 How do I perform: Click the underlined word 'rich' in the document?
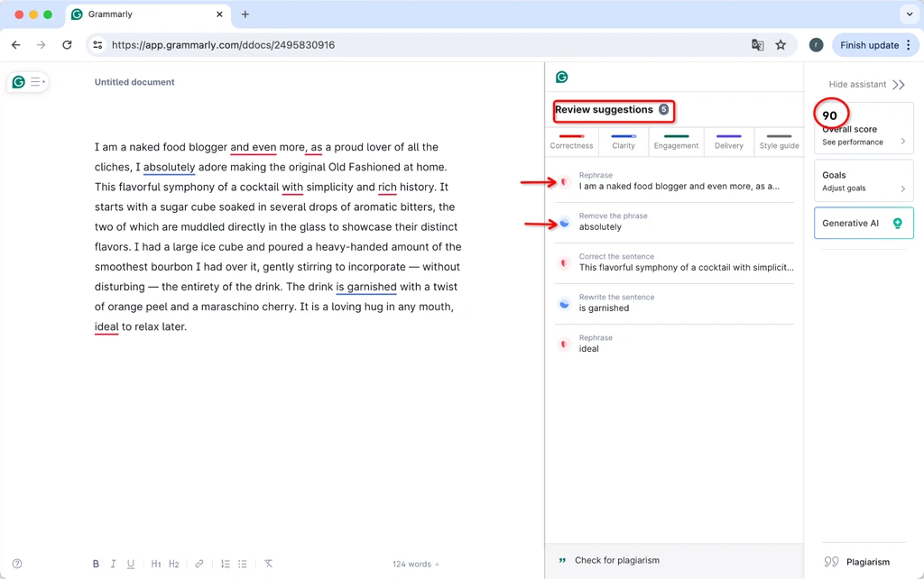[x=387, y=188]
